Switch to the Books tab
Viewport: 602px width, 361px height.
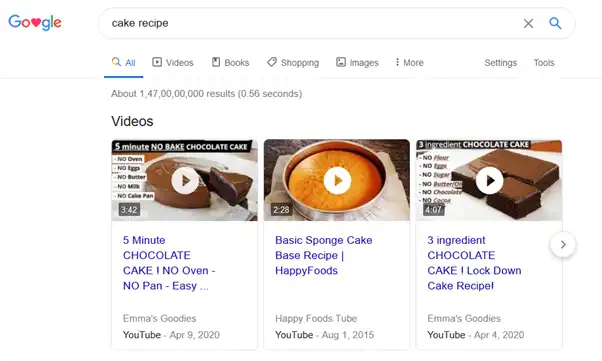tap(230, 63)
